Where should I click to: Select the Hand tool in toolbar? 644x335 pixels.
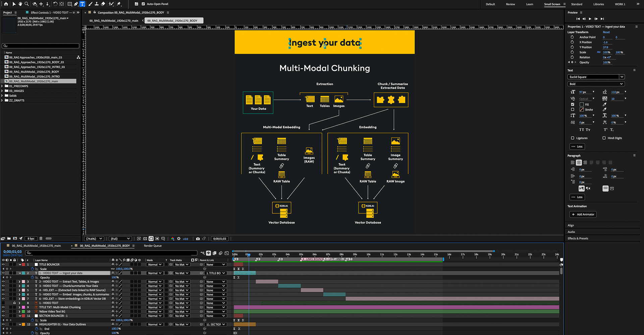pyautogui.click(x=20, y=4)
